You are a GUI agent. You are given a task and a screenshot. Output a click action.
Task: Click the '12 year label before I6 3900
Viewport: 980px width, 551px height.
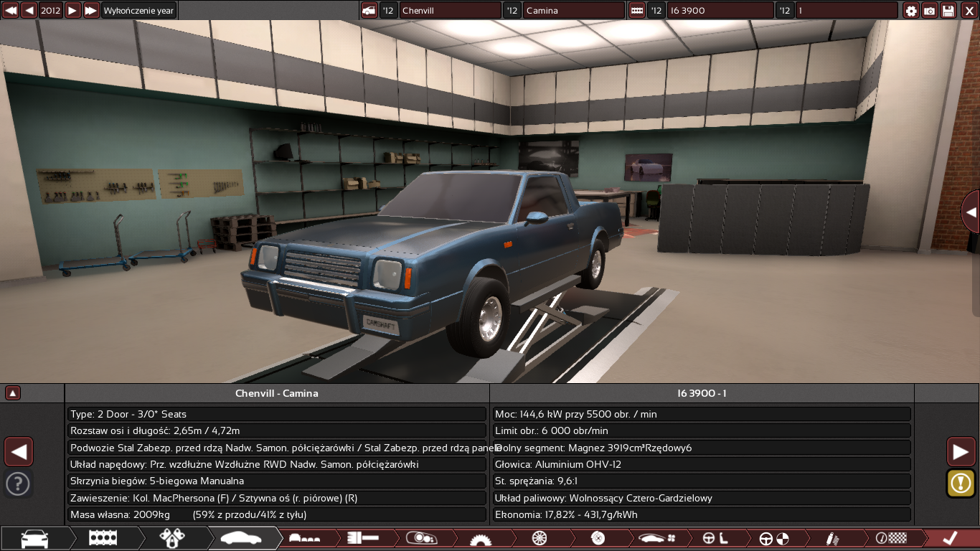pos(656,10)
